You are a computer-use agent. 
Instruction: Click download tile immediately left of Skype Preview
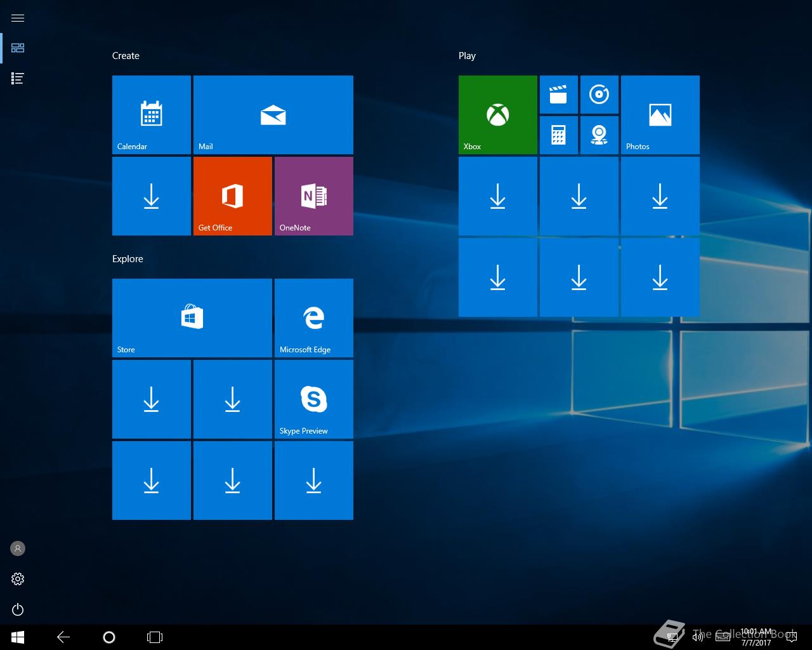pyautogui.click(x=233, y=399)
